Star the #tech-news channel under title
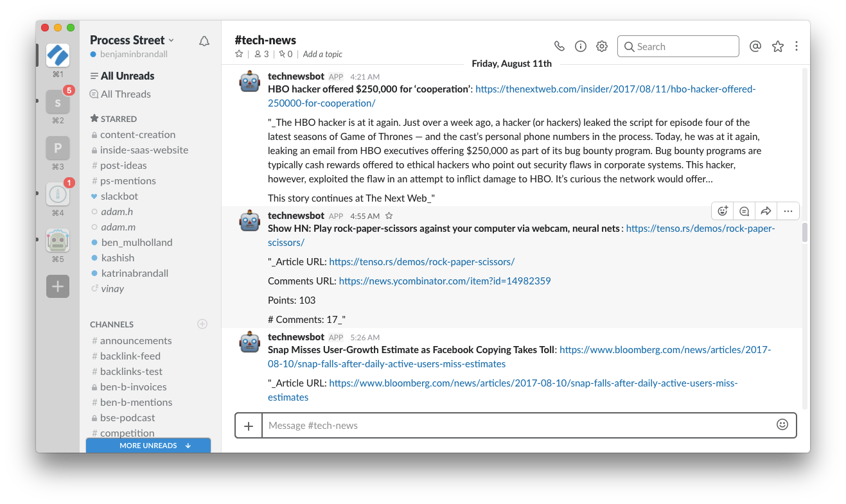Image resolution: width=846 pixels, height=504 pixels. (239, 54)
